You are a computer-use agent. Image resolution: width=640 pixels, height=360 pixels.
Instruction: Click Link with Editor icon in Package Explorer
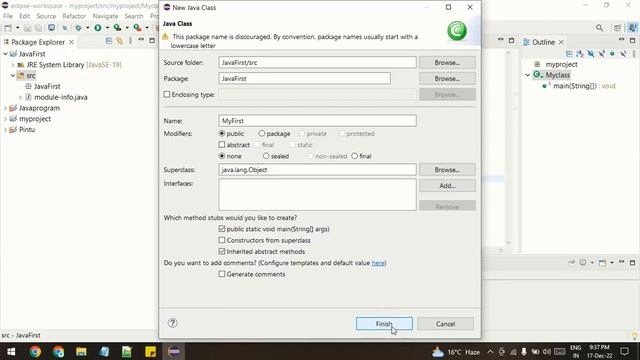point(120,41)
